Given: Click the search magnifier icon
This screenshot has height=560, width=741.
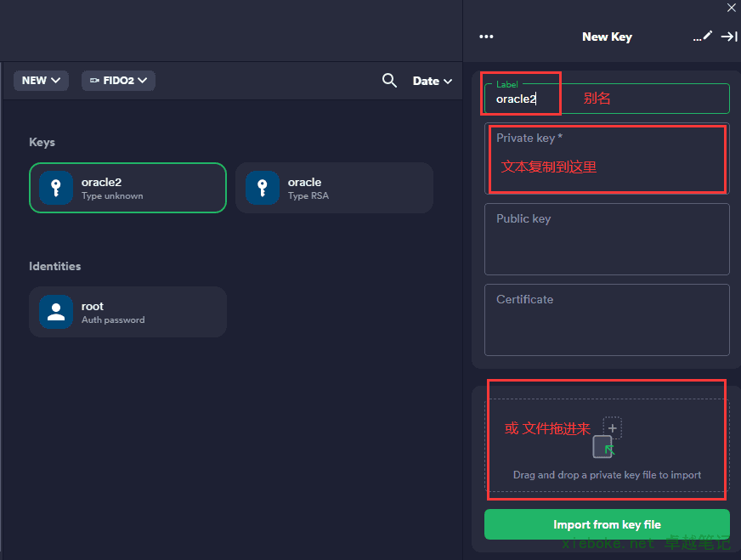Looking at the screenshot, I should [x=389, y=81].
